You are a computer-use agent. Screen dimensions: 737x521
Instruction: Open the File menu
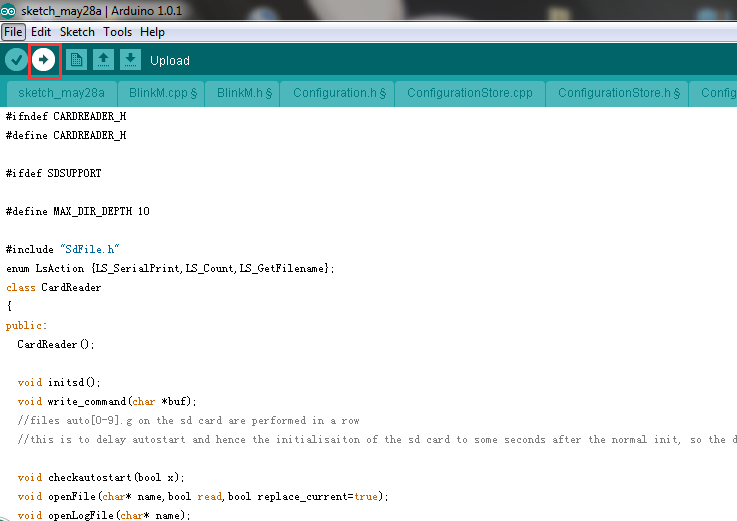click(12, 32)
